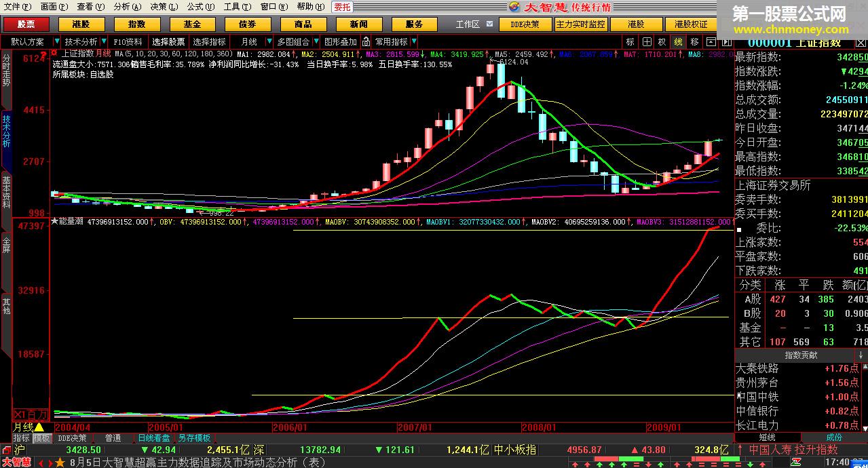Select the 另存模板 bottom tab
The height and width of the screenshot is (468, 868).
pos(195,438)
